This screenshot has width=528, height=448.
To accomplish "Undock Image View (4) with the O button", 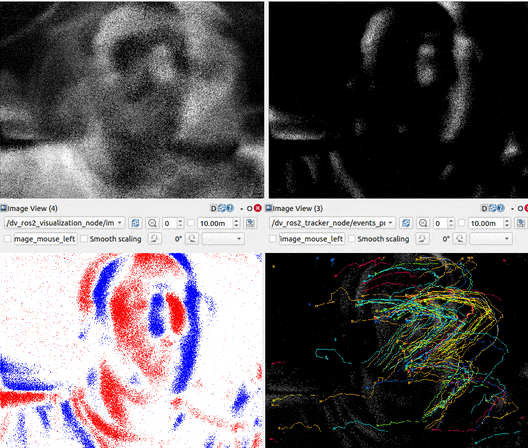I will point(250,209).
